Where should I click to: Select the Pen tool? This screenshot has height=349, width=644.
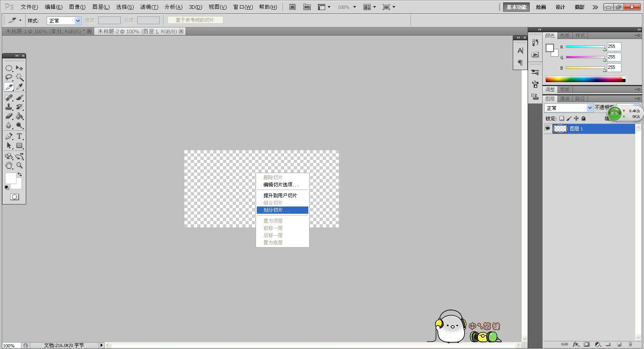[9, 136]
